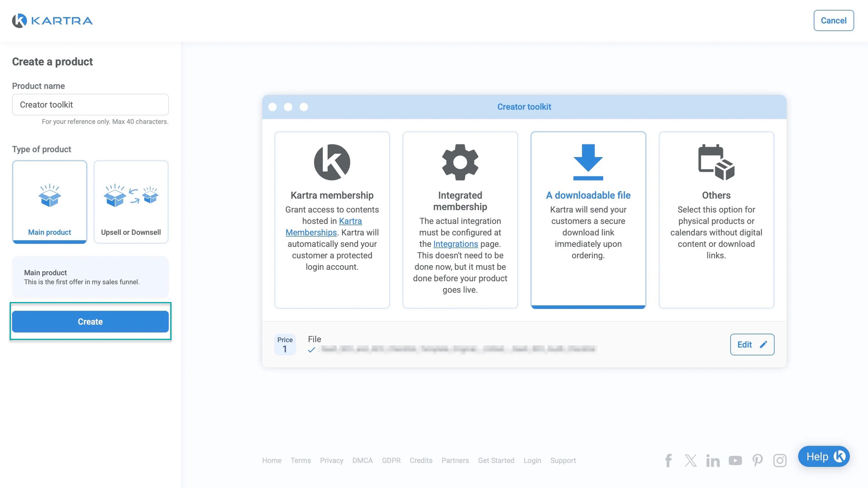This screenshot has height=488, width=868.
Task: Edit the Product name field
Action: point(90,105)
